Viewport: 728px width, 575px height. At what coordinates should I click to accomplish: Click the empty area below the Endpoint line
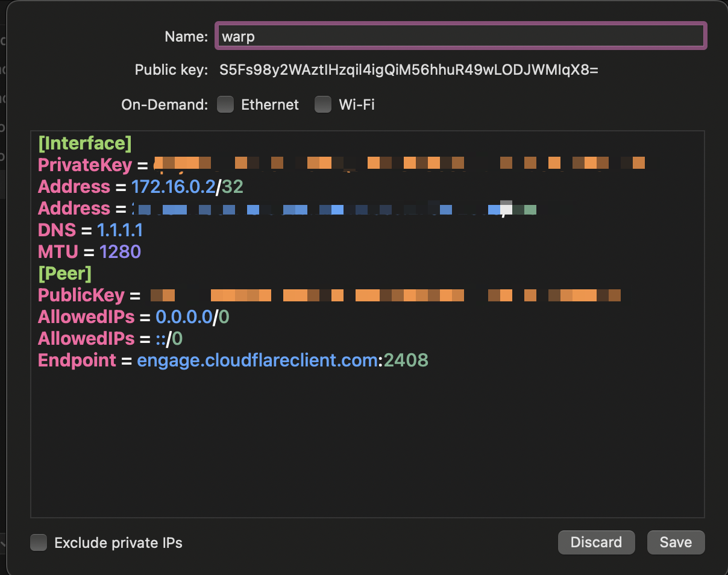click(x=366, y=446)
